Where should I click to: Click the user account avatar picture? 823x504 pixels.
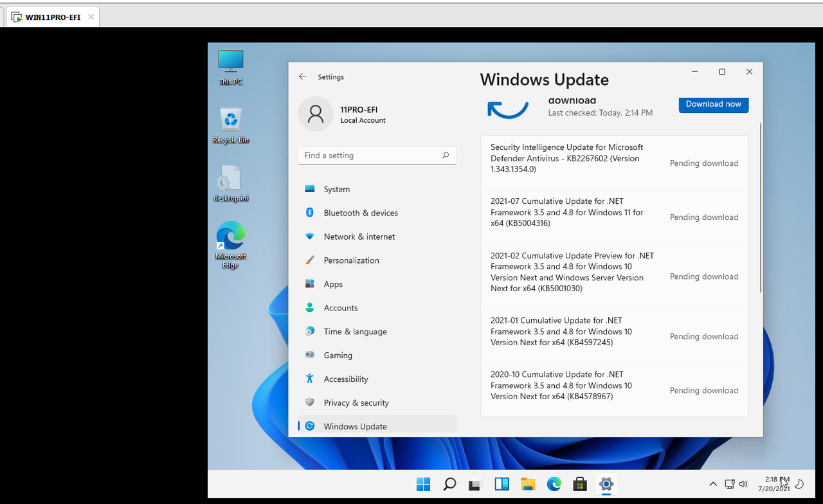pos(316,114)
